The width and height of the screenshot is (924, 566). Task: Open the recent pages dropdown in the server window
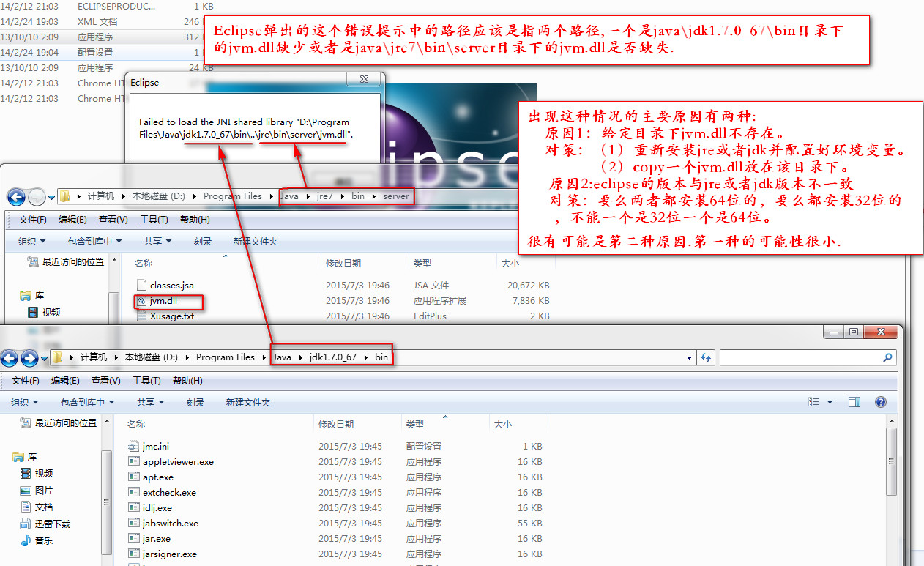(51, 197)
